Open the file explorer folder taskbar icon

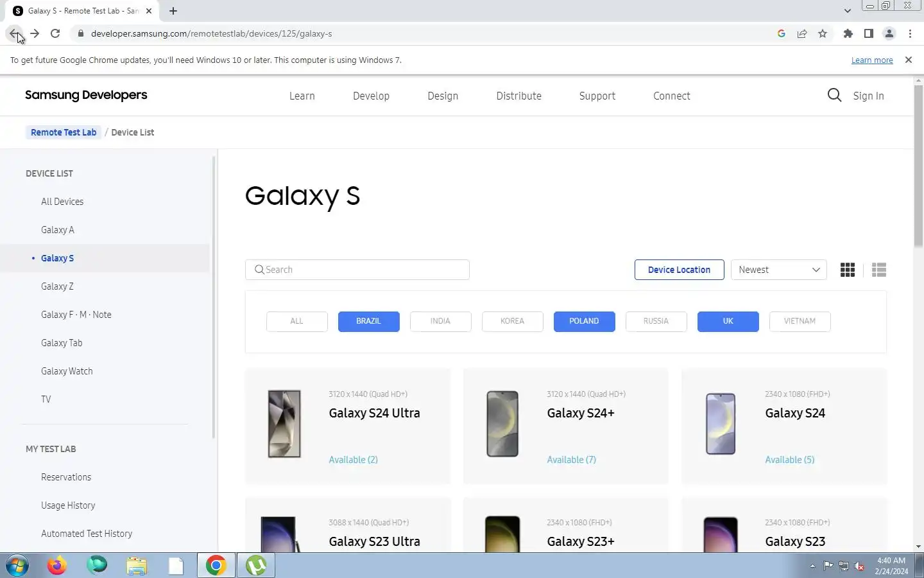[136, 566]
